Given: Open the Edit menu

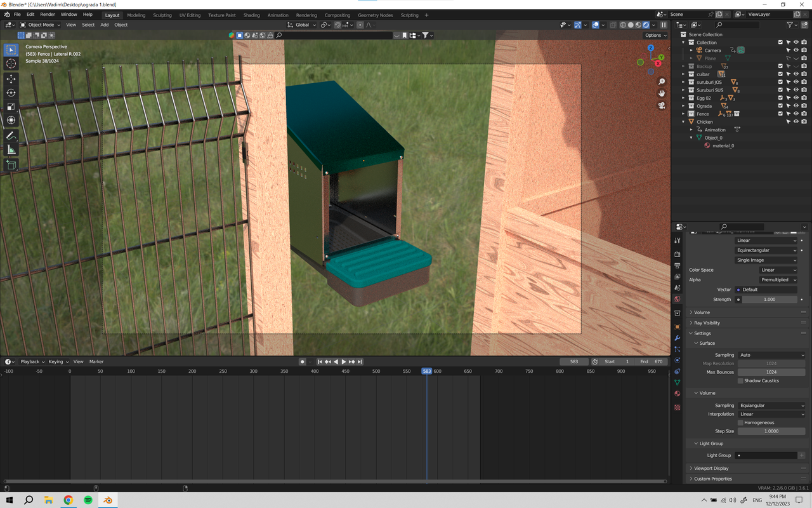Looking at the screenshot, I should [x=30, y=14].
